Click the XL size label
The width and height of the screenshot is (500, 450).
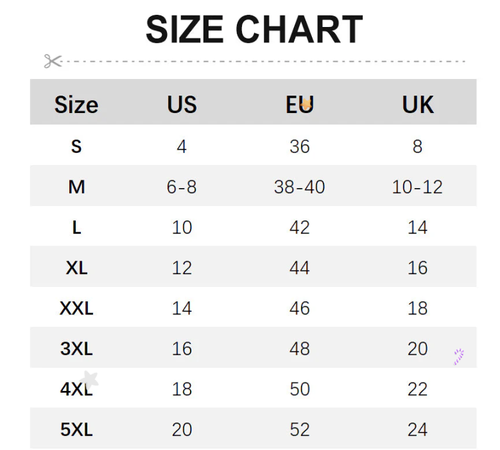coord(77,268)
